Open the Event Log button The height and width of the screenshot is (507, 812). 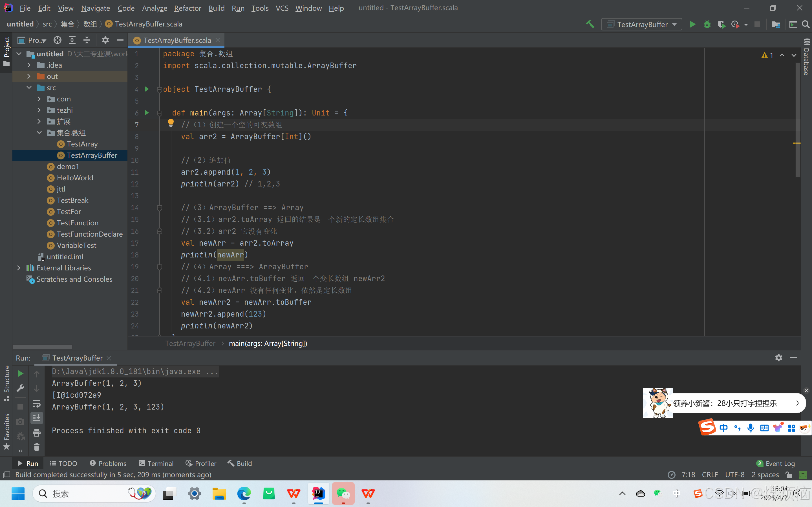776,463
